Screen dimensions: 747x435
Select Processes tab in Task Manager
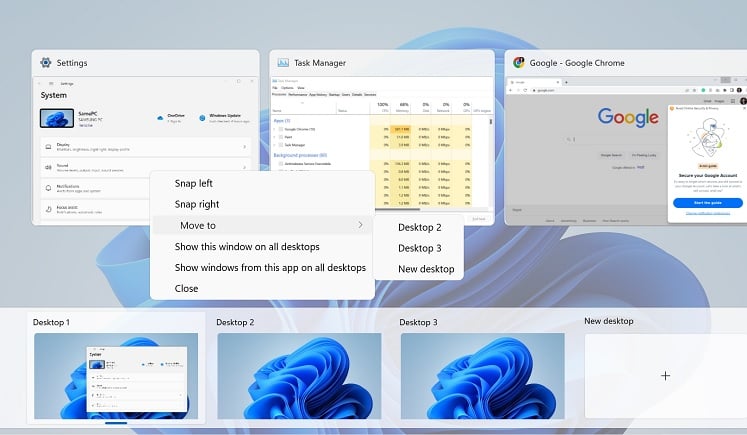[279, 94]
